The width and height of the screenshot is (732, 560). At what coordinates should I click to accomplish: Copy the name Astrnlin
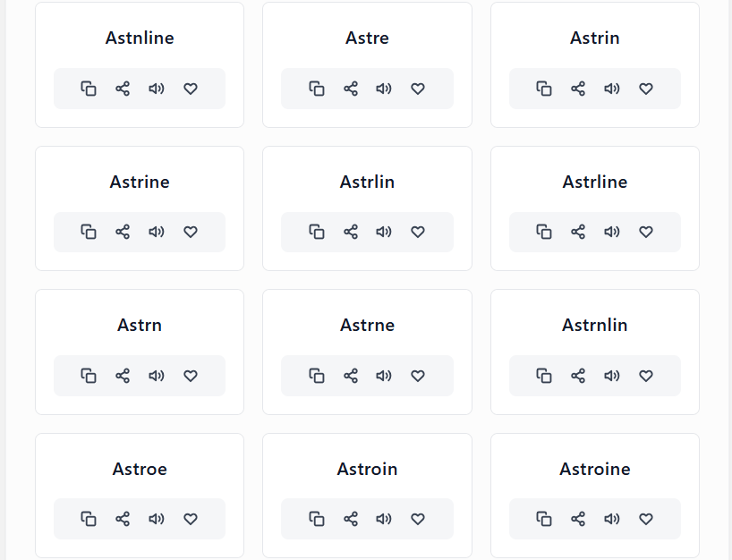click(544, 376)
